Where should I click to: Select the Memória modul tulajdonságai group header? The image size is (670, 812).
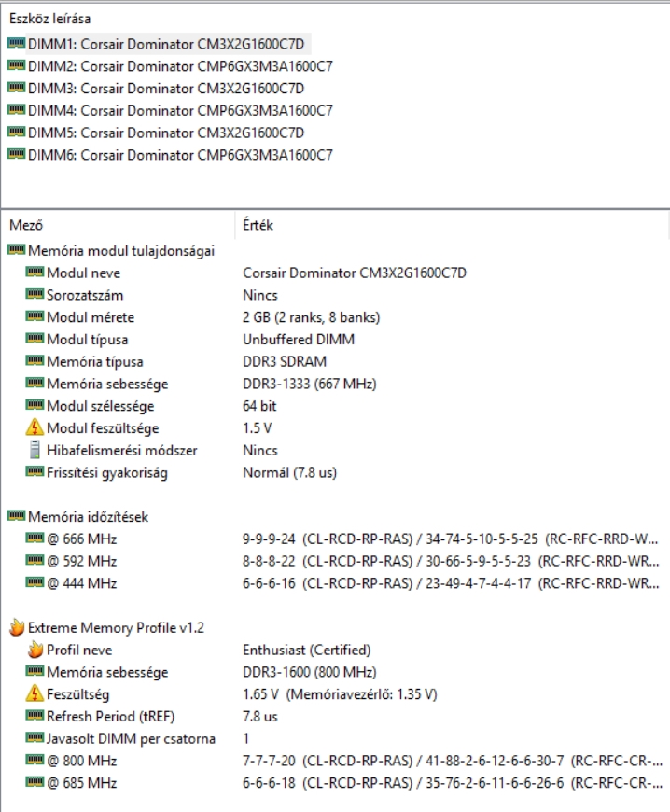121,251
